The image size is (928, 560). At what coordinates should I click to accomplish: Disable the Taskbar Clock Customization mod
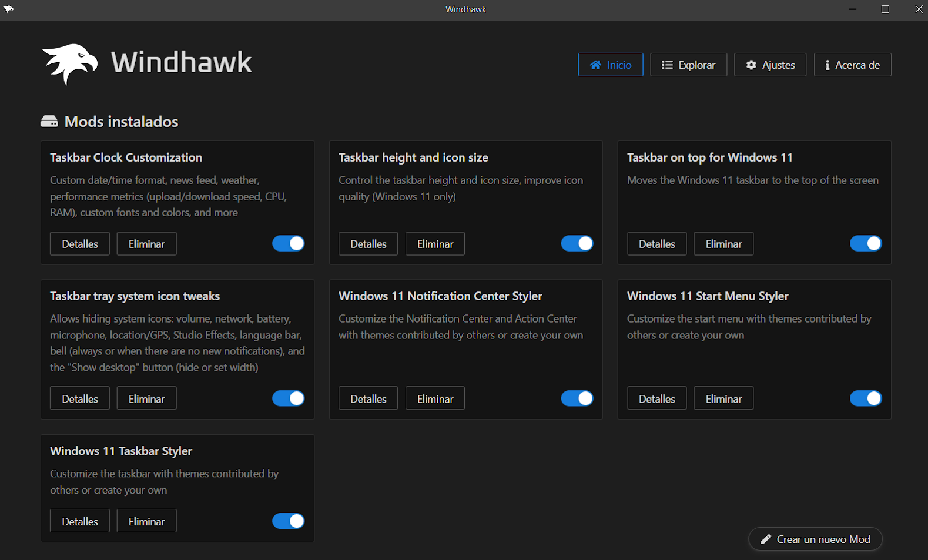pos(289,243)
